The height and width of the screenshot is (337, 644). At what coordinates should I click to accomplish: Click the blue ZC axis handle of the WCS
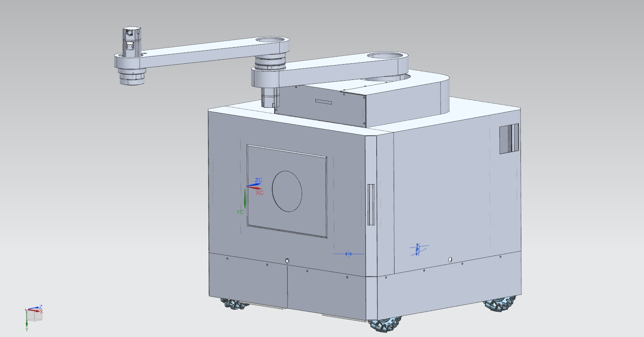click(x=254, y=184)
